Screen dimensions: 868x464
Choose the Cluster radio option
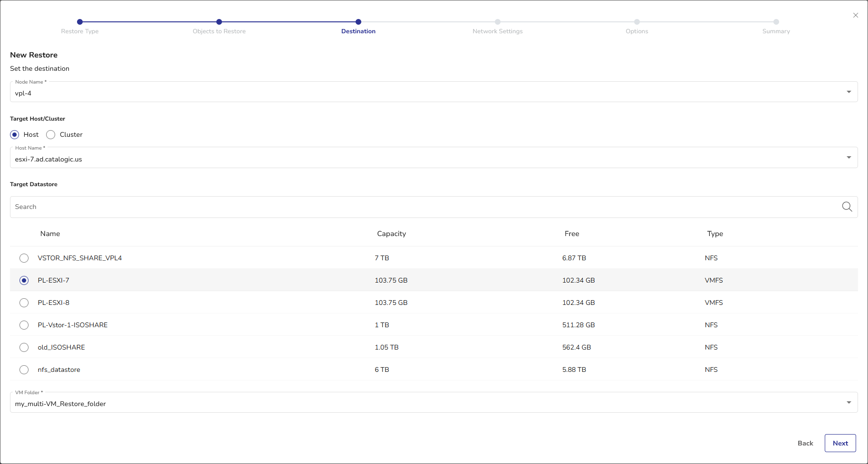[x=51, y=135]
